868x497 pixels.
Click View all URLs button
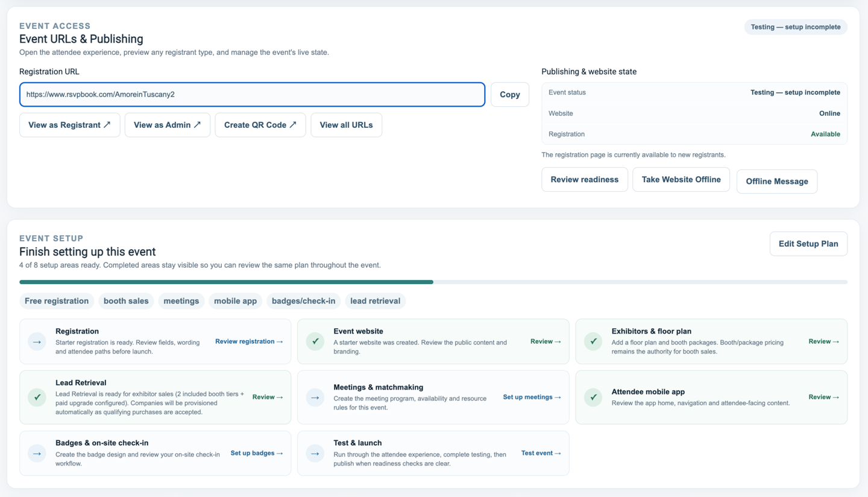pyautogui.click(x=347, y=125)
